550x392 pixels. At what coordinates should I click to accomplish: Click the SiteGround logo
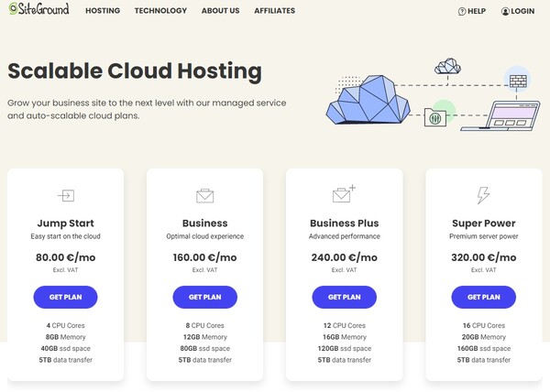pyautogui.click(x=38, y=11)
